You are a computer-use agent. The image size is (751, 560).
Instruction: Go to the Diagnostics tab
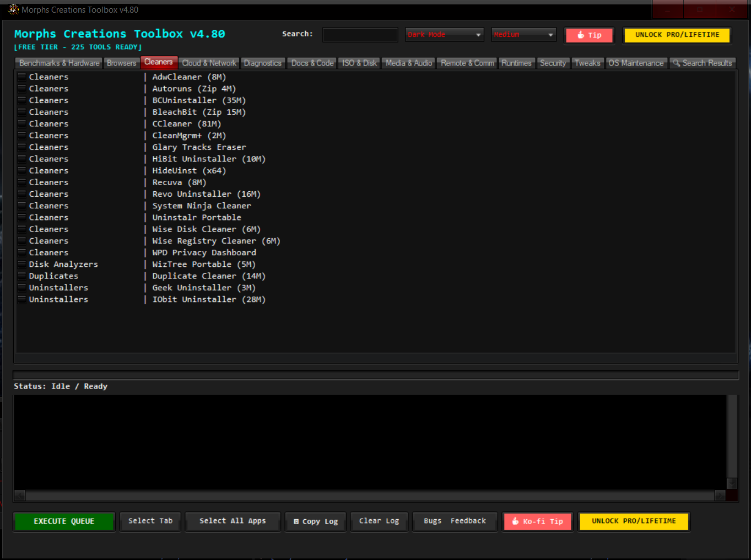[x=263, y=63]
